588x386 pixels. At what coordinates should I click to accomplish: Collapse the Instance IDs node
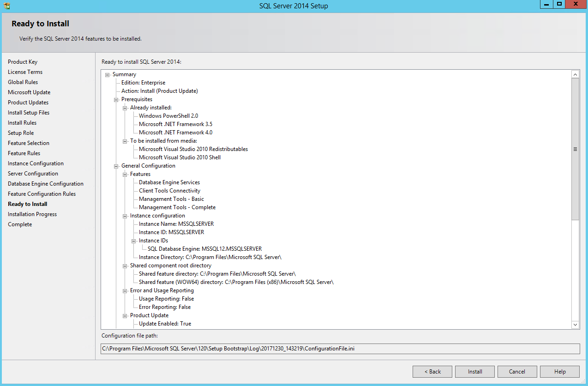click(133, 241)
